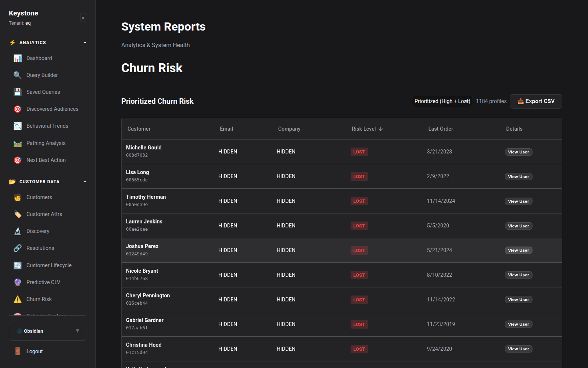Click Saved Queries floppy disk icon
Image resolution: width=588 pixels, height=368 pixels.
(18, 92)
